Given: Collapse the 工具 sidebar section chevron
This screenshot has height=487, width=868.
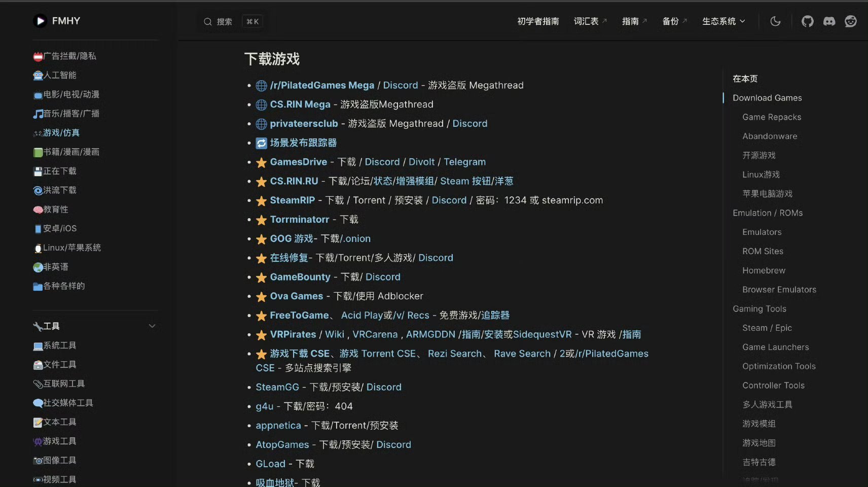Looking at the screenshot, I should click(152, 326).
